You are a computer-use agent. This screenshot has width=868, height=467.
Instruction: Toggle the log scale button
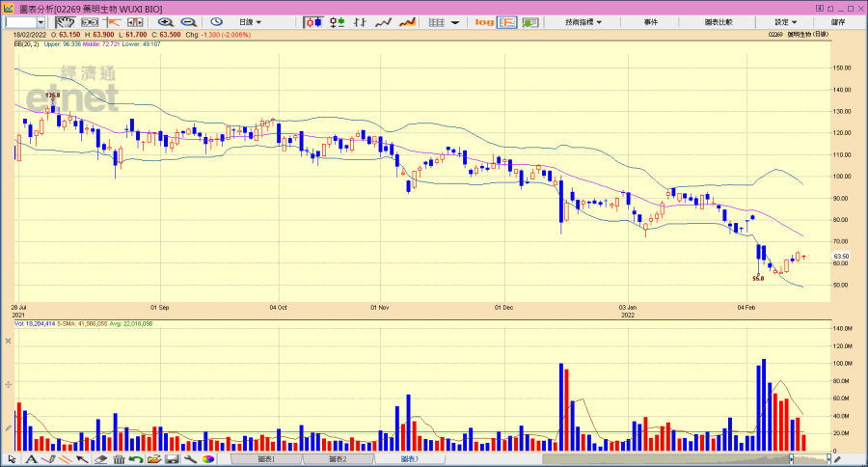[484, 22]
